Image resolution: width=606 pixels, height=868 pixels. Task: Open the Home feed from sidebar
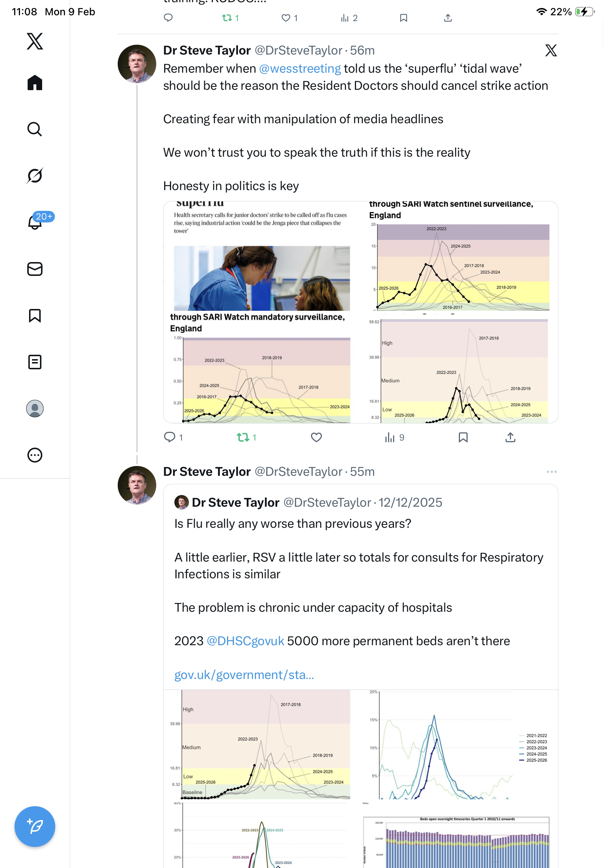tap(35, 83)
